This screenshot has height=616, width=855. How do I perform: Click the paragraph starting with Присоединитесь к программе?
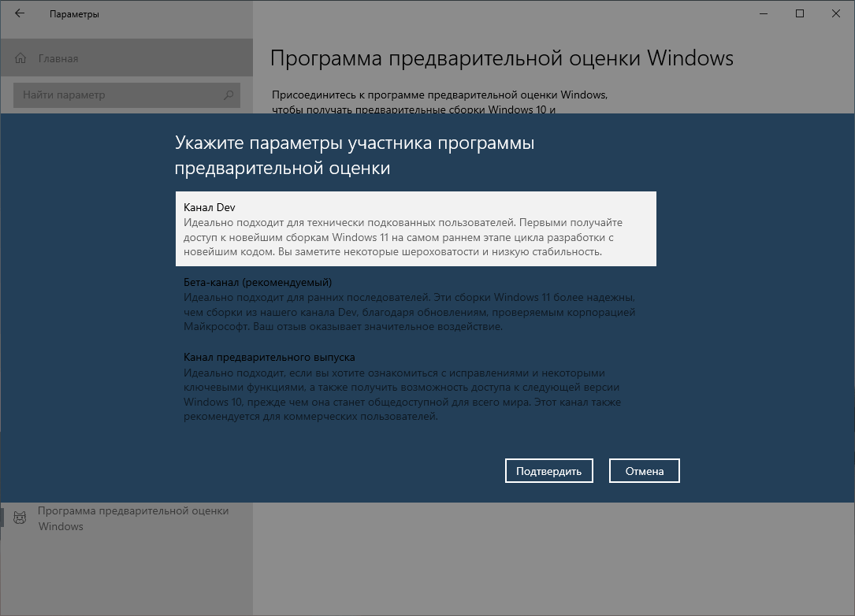pyautogui.click(x=440, y=102)
